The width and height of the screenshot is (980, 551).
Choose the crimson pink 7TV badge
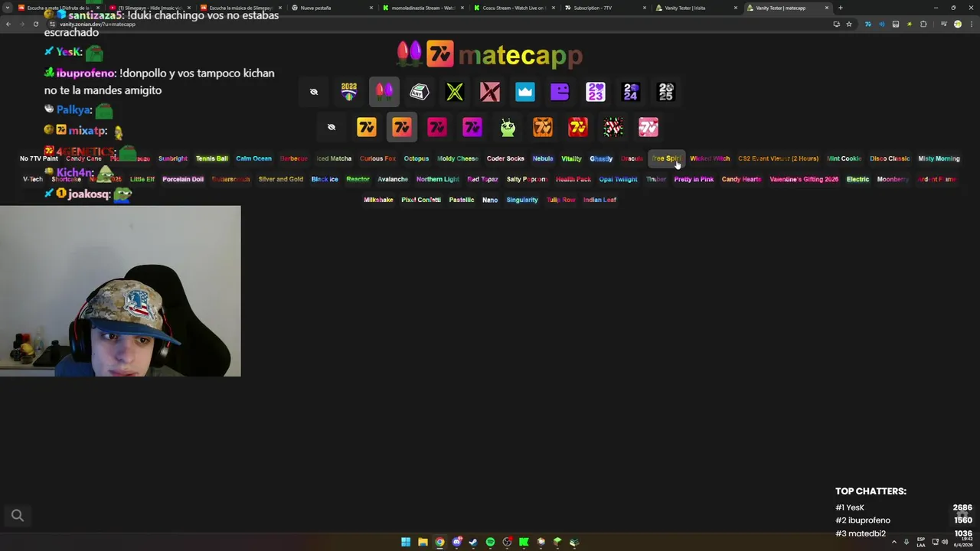coord(437,127)
